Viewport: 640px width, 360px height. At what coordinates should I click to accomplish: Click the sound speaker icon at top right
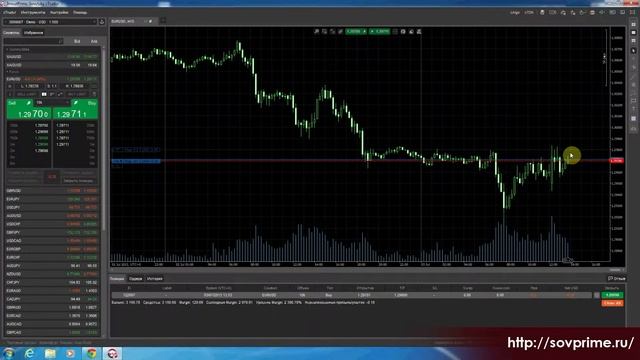(x=602, y=13)
